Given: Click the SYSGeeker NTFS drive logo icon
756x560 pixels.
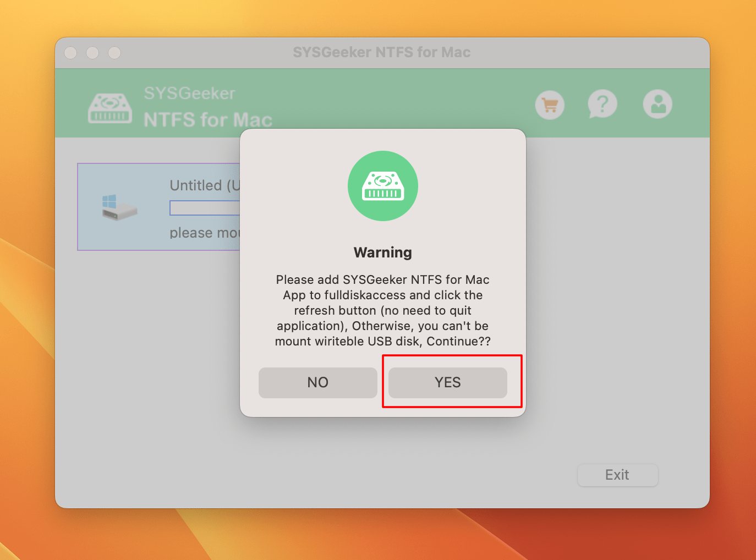Looking at the screenshot, I should click(110, 108).
